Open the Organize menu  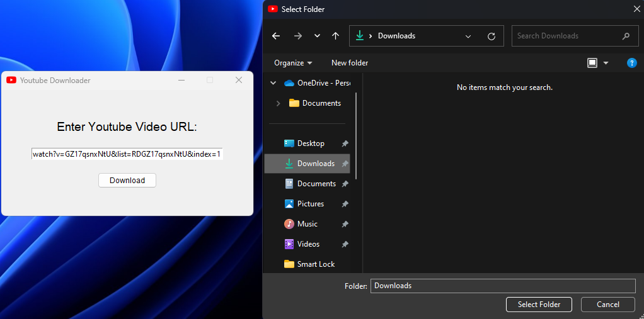[293, 63]
